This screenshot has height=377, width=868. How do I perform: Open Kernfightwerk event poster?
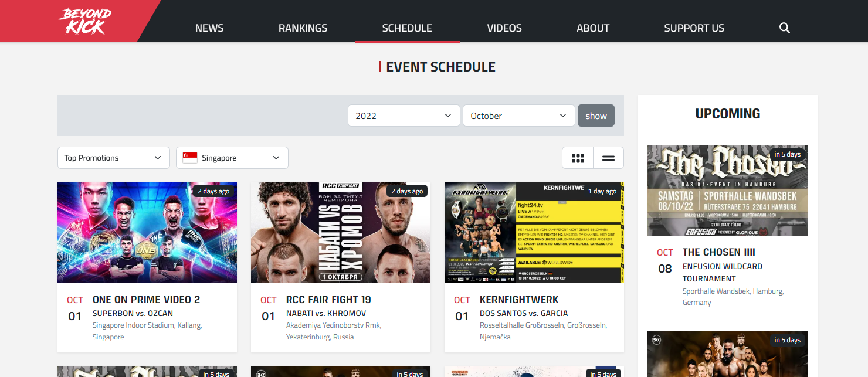pos(534,232)
